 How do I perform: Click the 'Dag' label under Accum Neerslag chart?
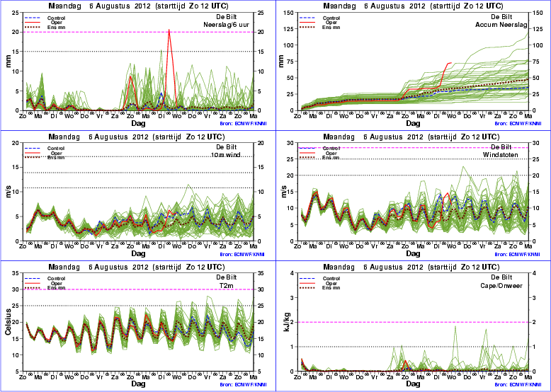(x=414, y=124)
